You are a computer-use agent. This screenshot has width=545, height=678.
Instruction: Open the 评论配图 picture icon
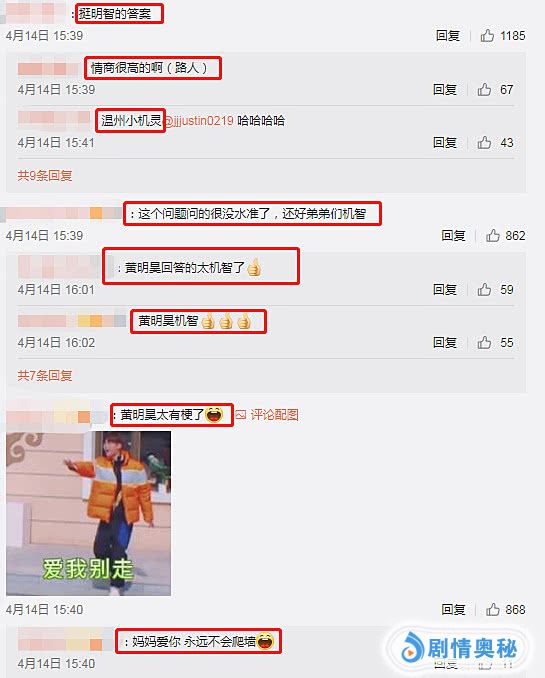241,415
